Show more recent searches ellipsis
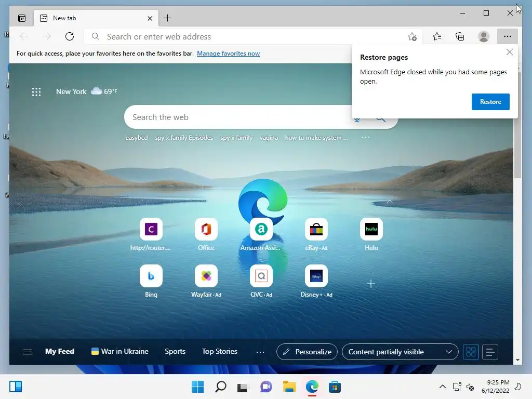Image resolution: width=532 pixels, height=399 pixels. (365, 137)
